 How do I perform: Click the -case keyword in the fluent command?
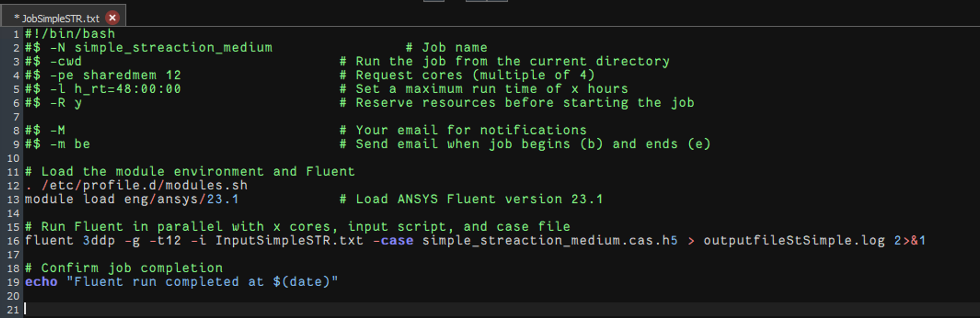point(393,241)
